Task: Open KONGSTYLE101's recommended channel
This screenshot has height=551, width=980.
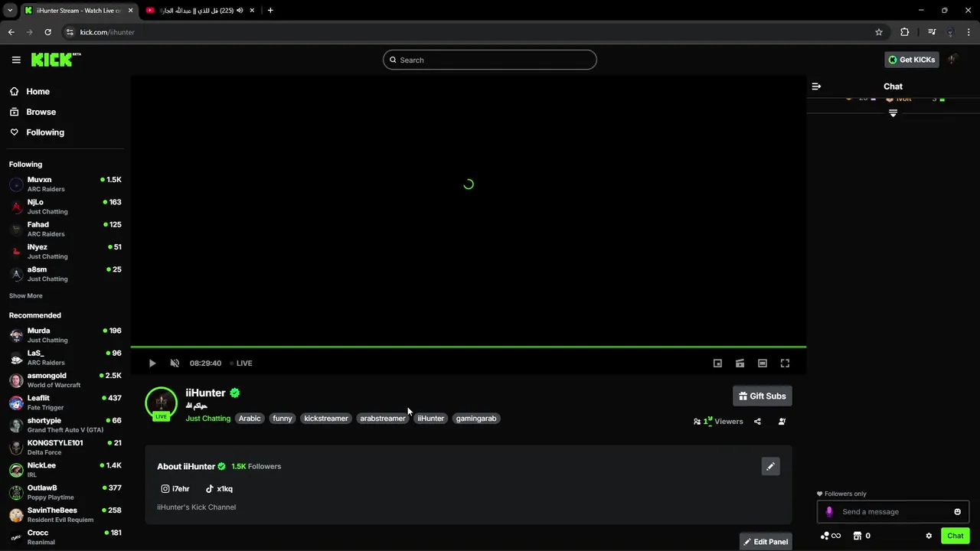Action: pyautogui.click(x=65, y=448)
